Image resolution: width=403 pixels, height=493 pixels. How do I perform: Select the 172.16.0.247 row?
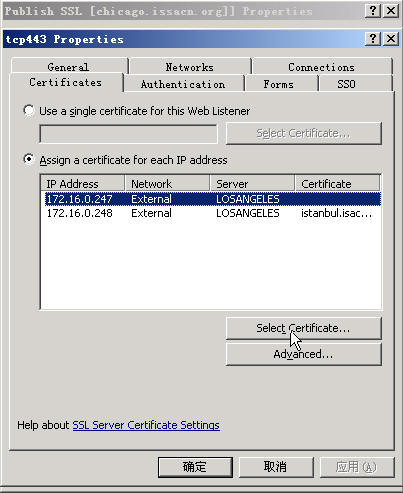pos(213,199)
